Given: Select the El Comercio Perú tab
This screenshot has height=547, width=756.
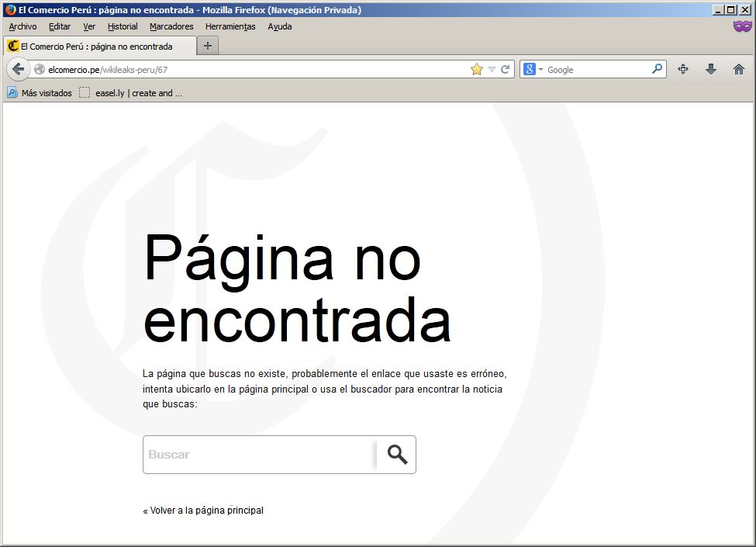Looking at the screenshot, I should [100, 47].
